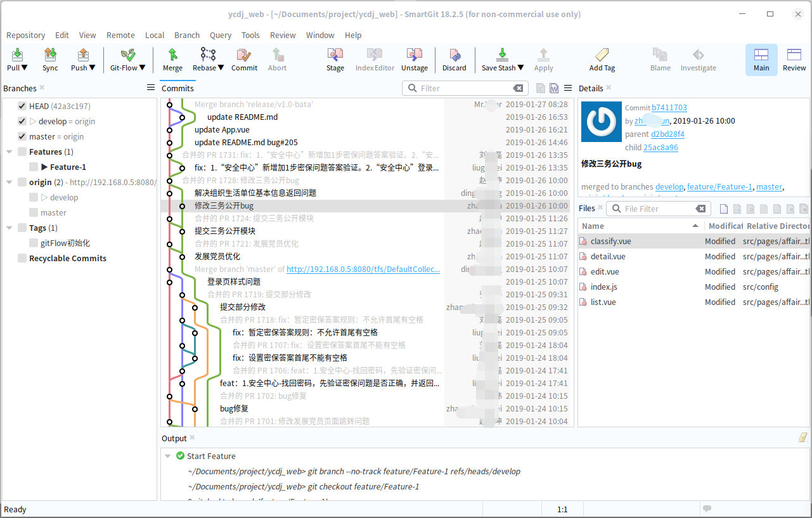This screenshot has height=518, width=812.
Task: Open the Branches panel hamburger menu
Action: click(x=151, y=87)
